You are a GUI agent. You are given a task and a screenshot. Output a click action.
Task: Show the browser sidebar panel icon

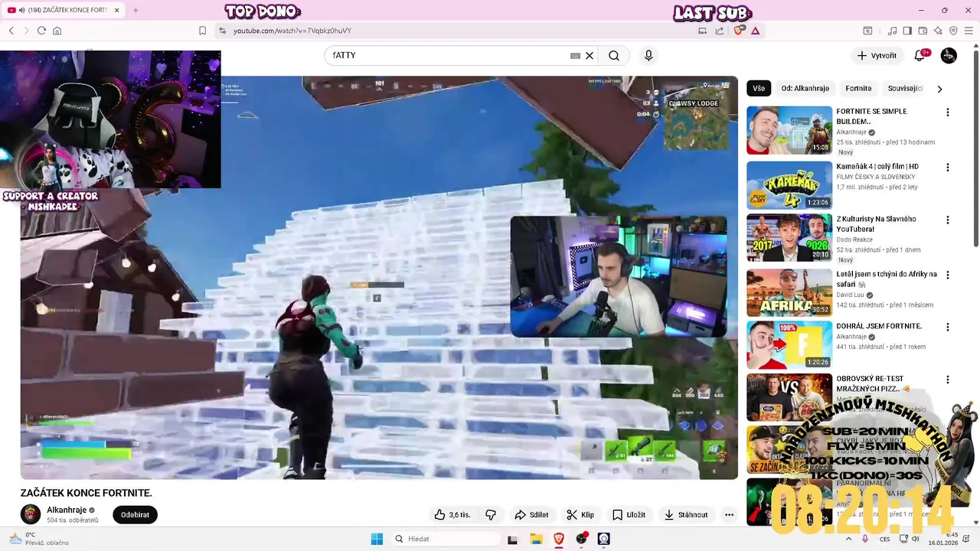(907, 31)
